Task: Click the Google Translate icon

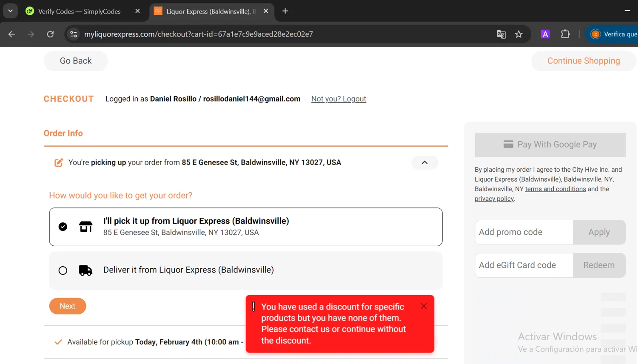Action: pos(501,34)
